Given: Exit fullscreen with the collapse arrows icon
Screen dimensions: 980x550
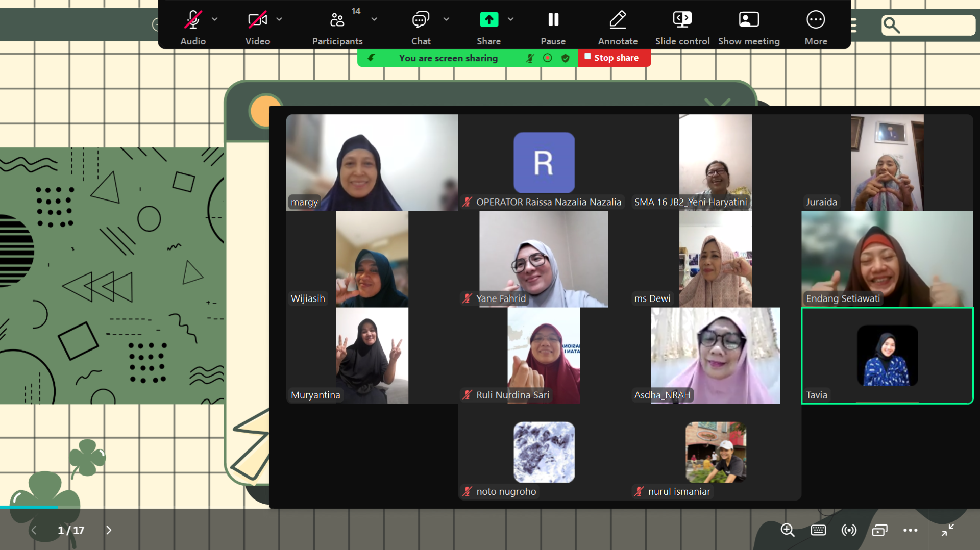Looking at the screenshot, I should click(x=947, y=530).
